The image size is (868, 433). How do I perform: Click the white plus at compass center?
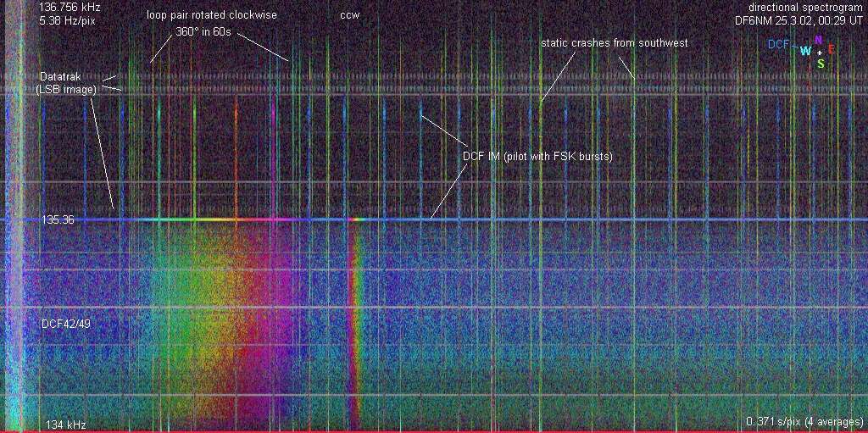click(x=819, y=52)
